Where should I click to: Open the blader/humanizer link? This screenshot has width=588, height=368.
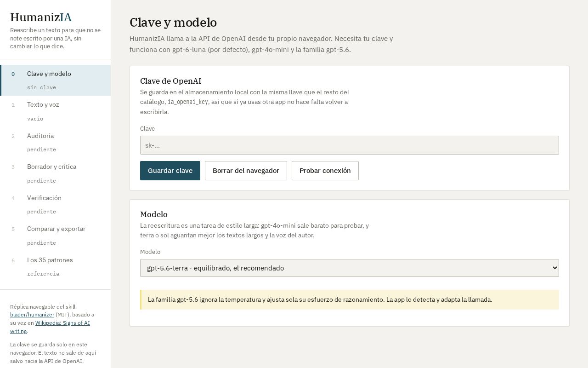click(x=32, y=315)
